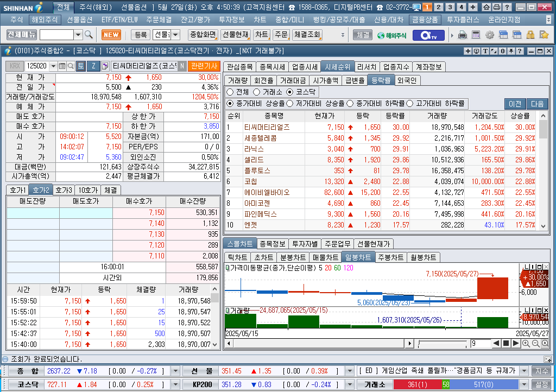This screenshot has height=392, width=556.
Task: Click the home icon in title bar
Action: coord(486,7)
